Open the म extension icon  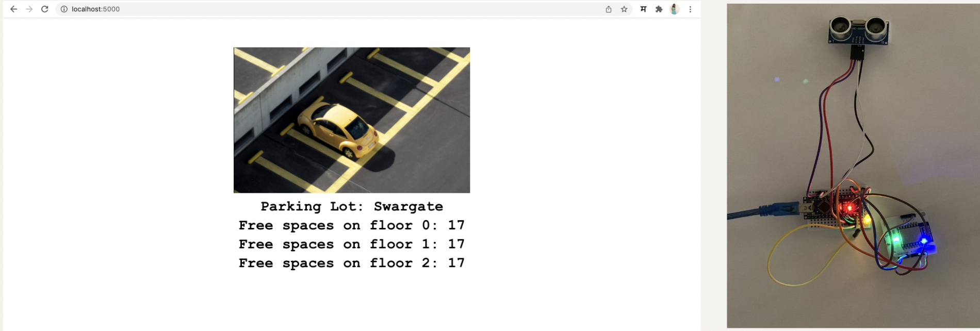click(643, 9)
